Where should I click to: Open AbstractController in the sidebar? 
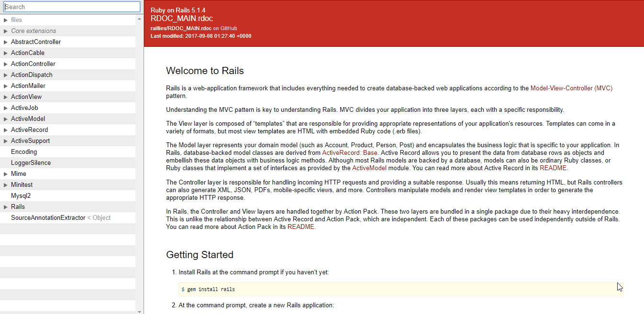tap(36, 42)
